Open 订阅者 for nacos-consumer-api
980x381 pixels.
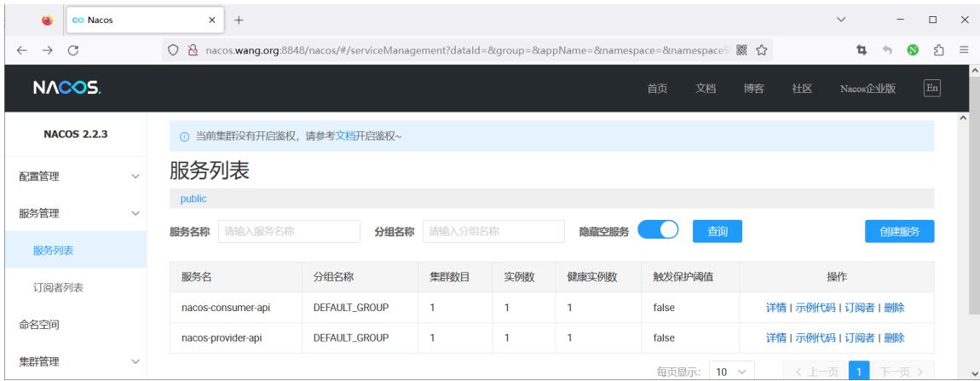(860, 308)
